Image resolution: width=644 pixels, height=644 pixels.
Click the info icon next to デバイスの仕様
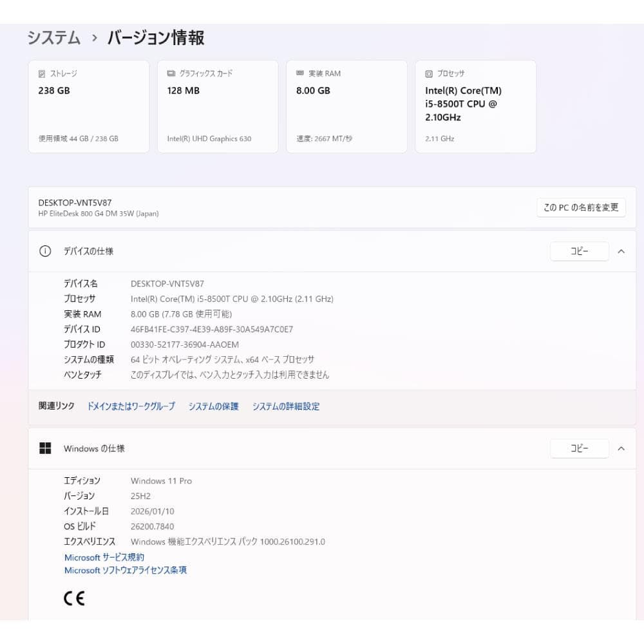(45, 251)
